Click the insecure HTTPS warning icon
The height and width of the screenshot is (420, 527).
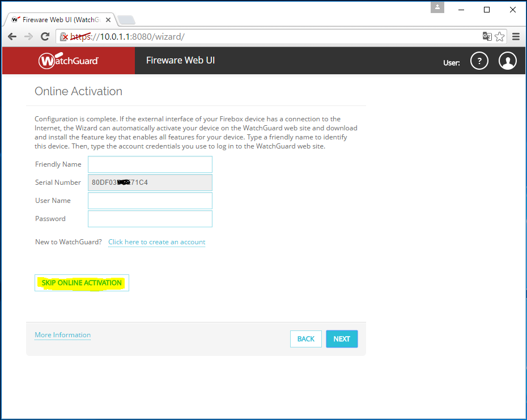tap(64, 37)
